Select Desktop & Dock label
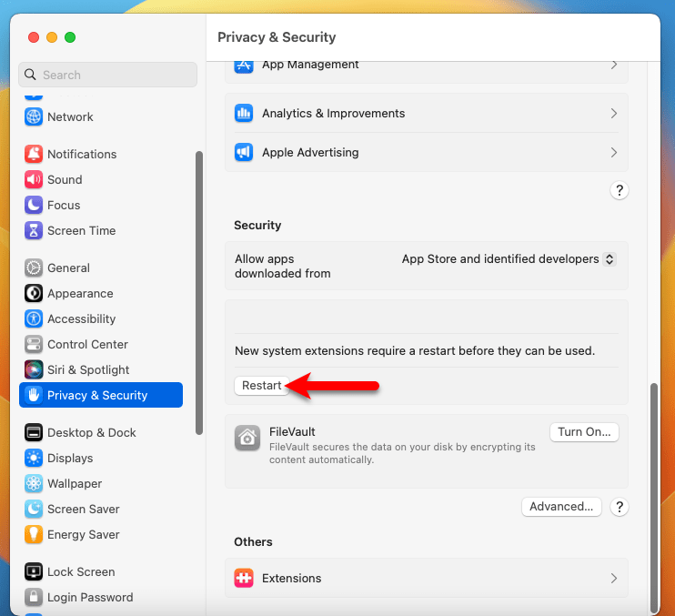The width and height of the screenshot is (675, 616). click(x=92, y=432)
